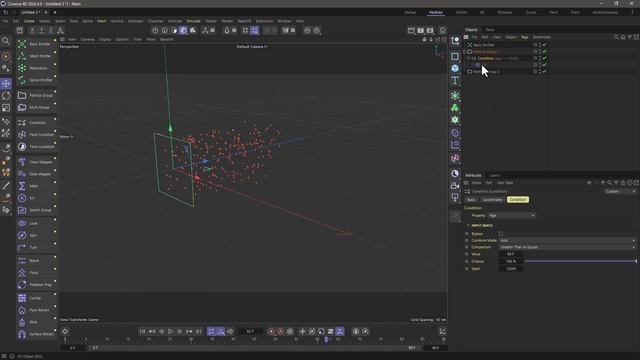Play the animation forward
This screenshot has width=640, height=360.
click(x=171, y=331)
